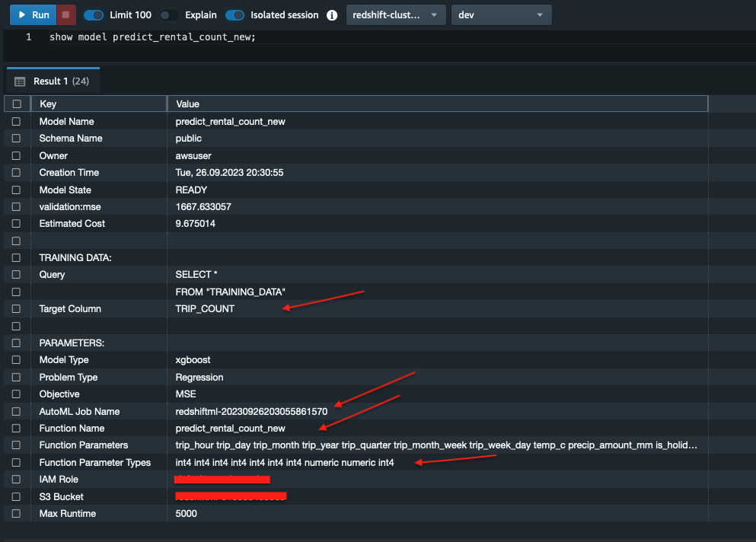Viewport: 756px width, 542px height.
Task: Check the Estimated Cost row checkbox
Action: click(x=16, y=224)
